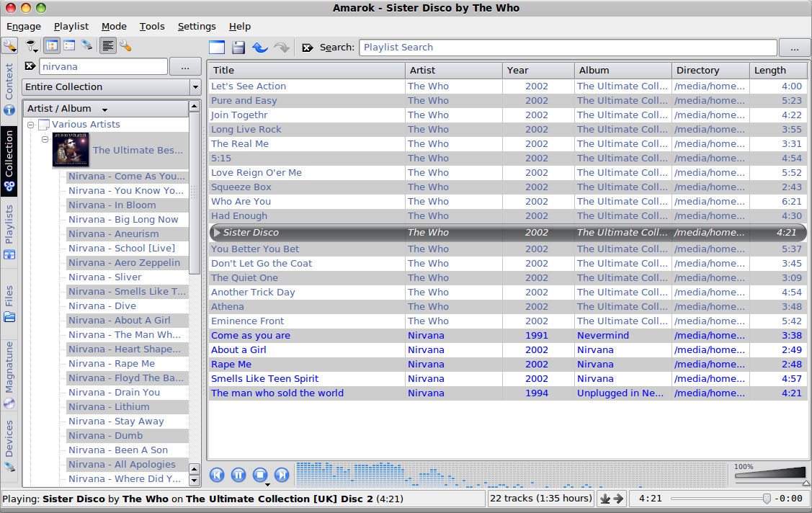Click the Various Artists page icon

tap(44, 125)
